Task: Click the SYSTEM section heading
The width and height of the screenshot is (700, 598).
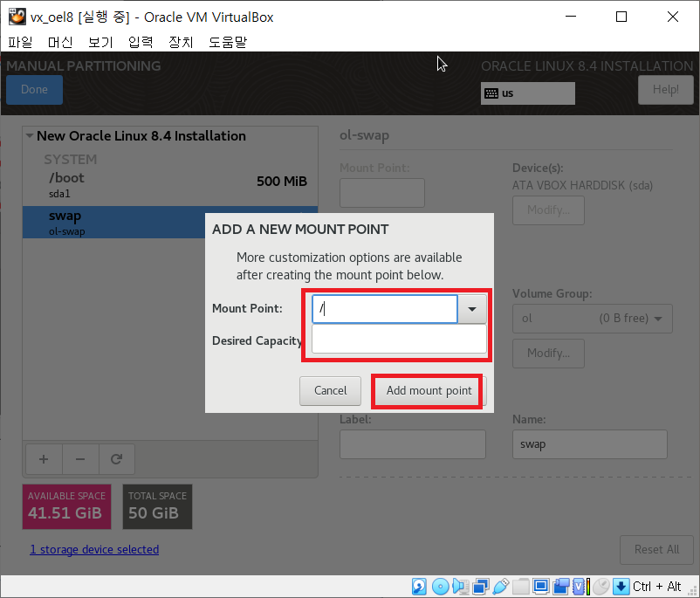Action: pos(70,160)
